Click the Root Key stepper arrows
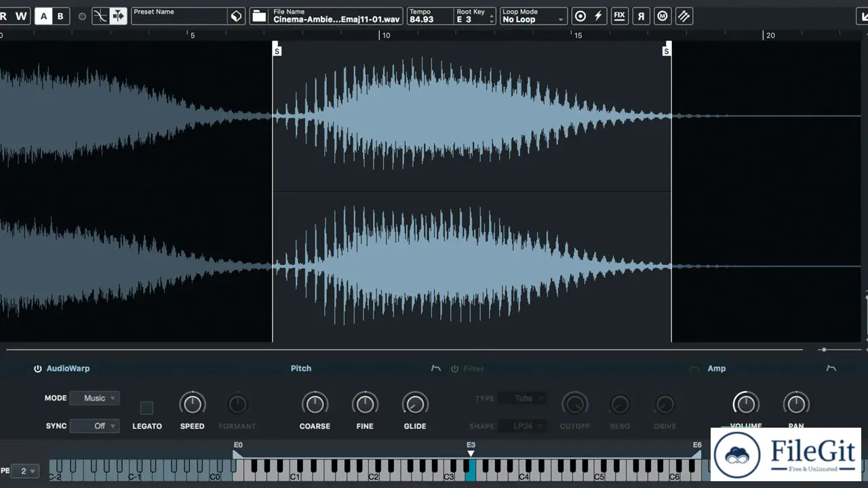Viewport: 868px width, 488px height. [492, 20]
